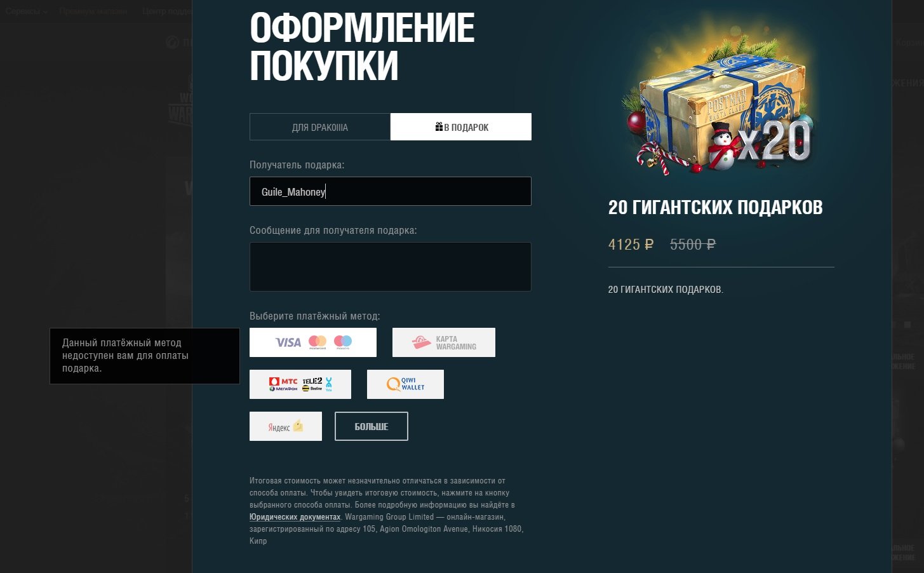This screenshot has width=924, height=573.
Task: Select the В ПОДАРОК tab
Action: [x=461, y=127]
